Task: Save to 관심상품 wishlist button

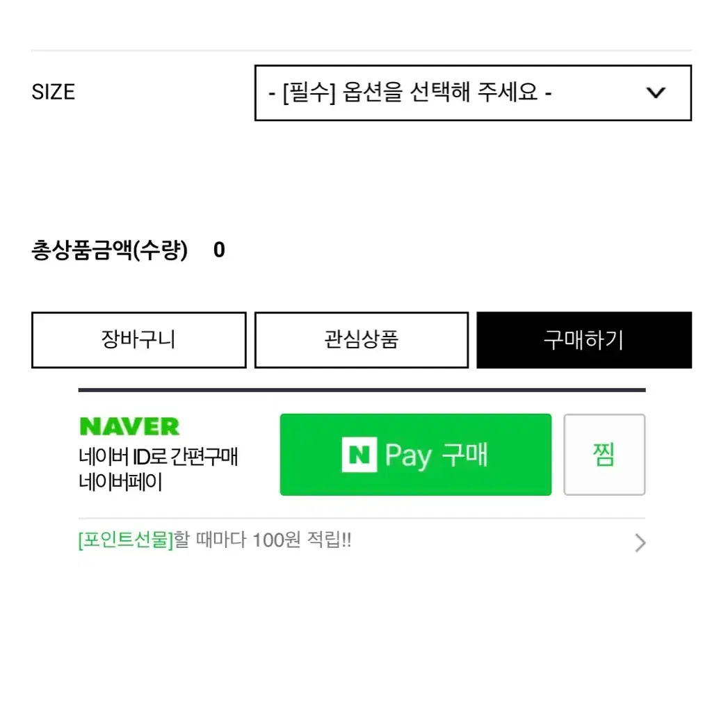Action: tap(362, 340)
